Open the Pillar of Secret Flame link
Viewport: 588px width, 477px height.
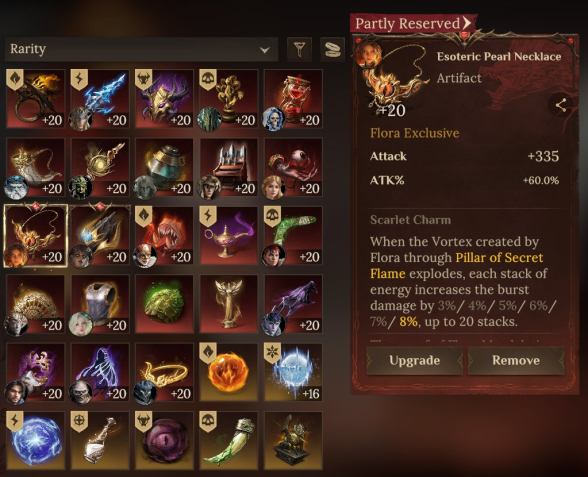(x=456, y=265)
